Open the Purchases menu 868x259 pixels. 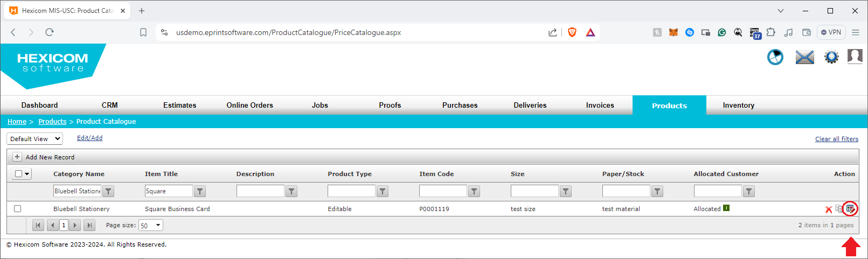point(460,105)
